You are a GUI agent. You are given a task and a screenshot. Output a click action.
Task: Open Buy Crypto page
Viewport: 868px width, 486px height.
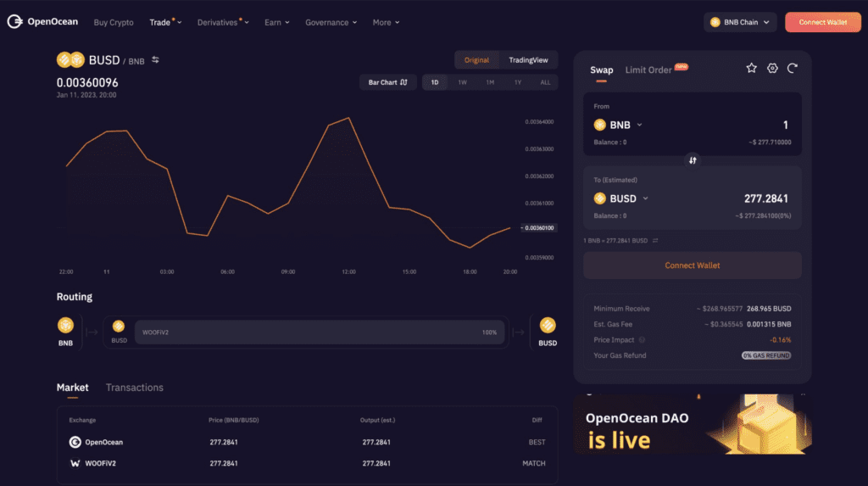pos(114,22)
